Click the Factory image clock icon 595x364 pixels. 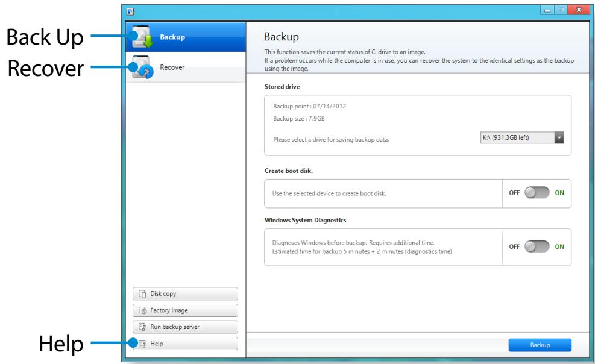click(x=142, y=311)
